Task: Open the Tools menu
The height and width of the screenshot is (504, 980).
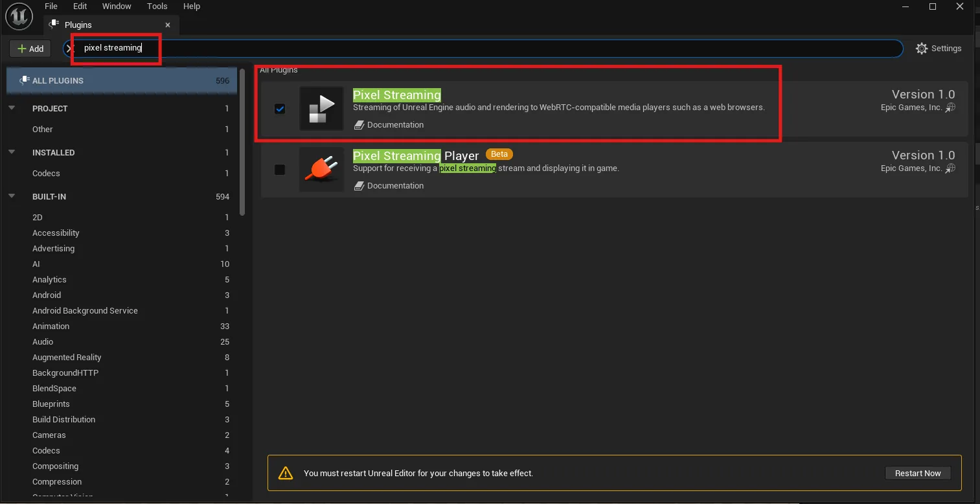Action: [157, 6]
